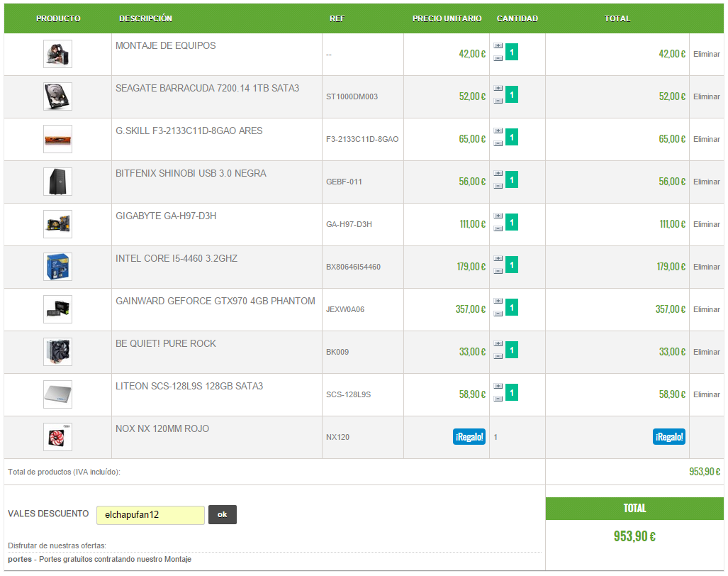
Task: Increase quantity of G.Skill Ares RAM
Action: 498,131
